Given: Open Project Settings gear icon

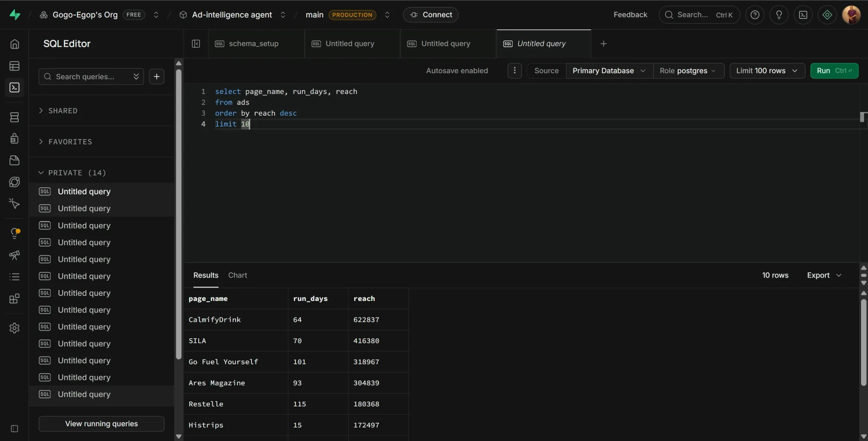Looking at the screenshot, I should pyautogui.click(x=14, y=328).
